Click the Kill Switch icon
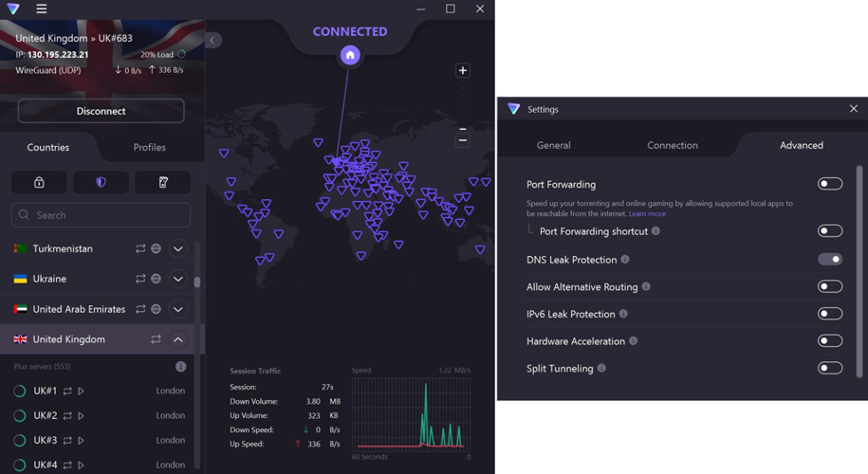The image size is (868, 474). pos(162,182)
